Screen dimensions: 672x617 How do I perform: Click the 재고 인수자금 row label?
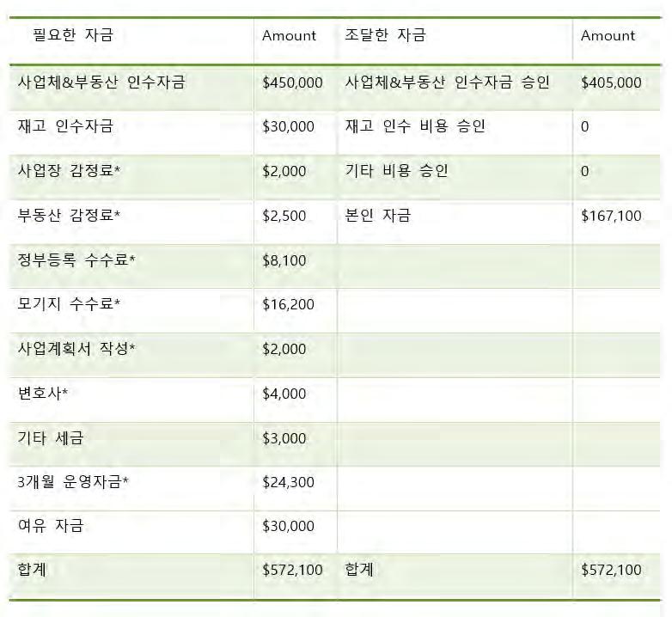click(65, 127)
